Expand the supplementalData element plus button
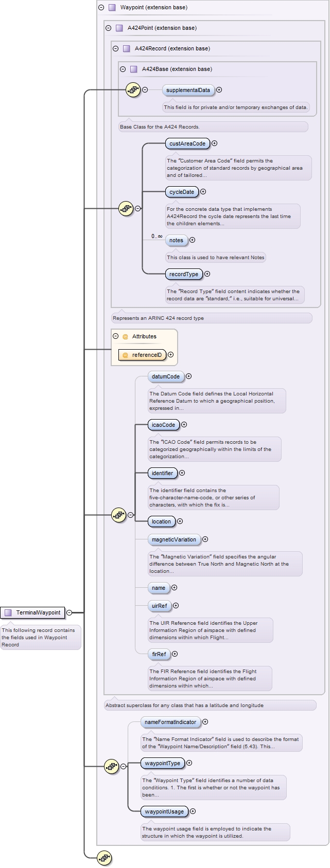The width and height of the screenshot is (330, 868). click(219, 90)
